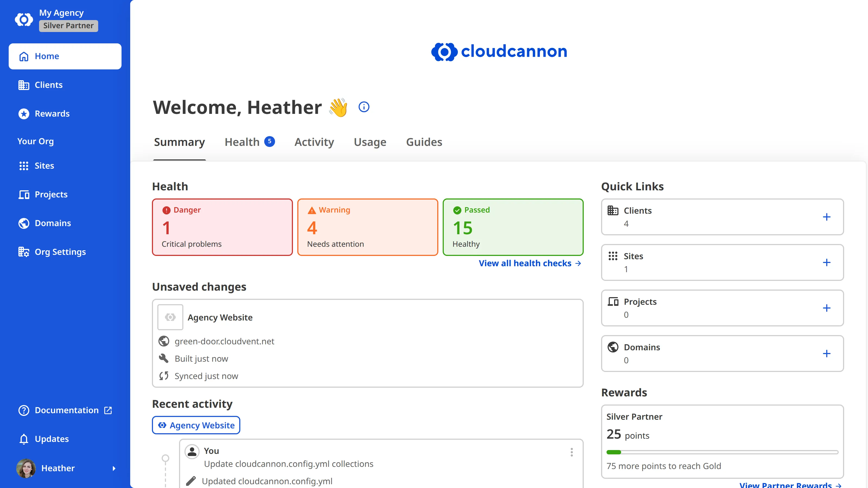Click the Silver Partner points progress bar
The height and width of the screenshot is (488, 868).
[x=722, y=452]
